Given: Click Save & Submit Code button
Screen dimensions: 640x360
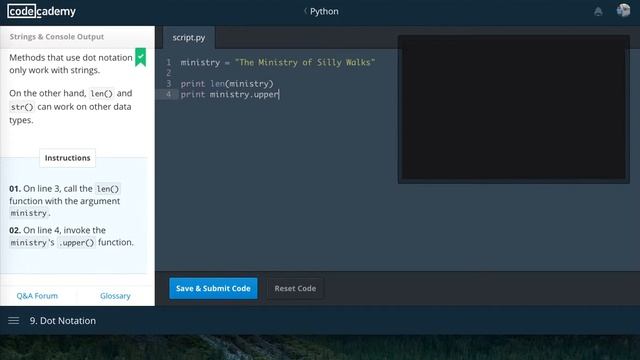Looking at the screenshot, I should click(213, 288).
